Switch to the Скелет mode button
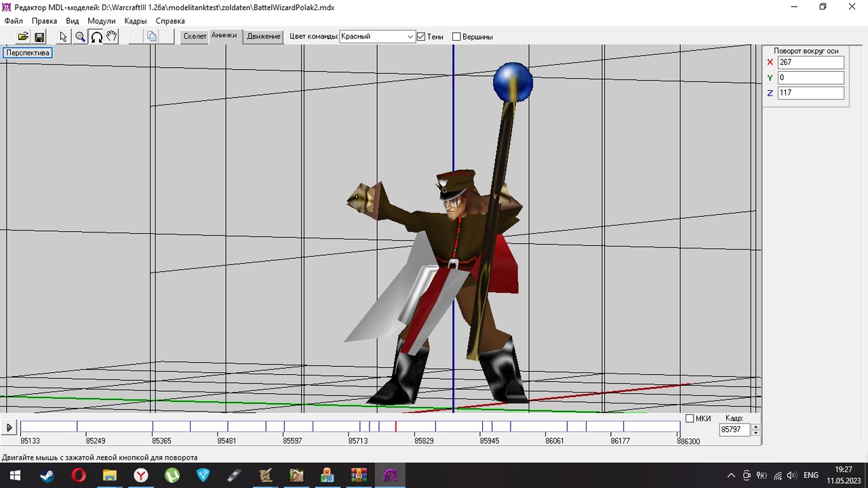Image resolution: width=868 pixels, height=488 pixels. pos(195,37)
